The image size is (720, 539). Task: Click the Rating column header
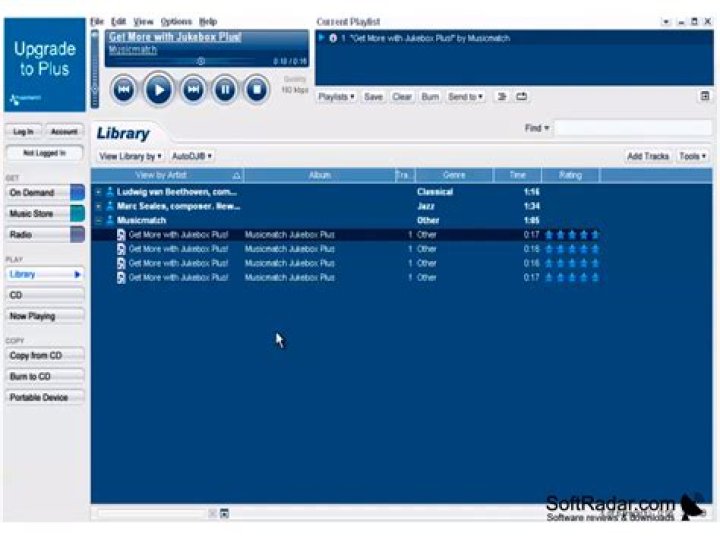tap(570, 175)
